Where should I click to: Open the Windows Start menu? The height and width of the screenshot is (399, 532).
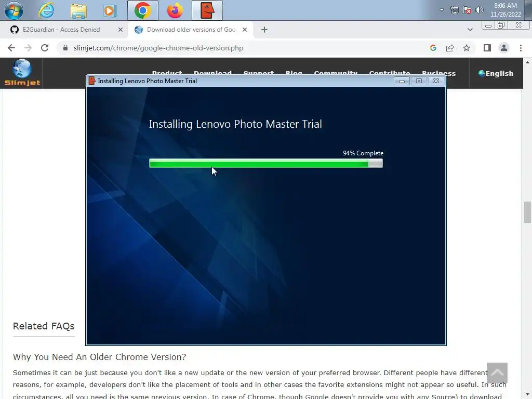click(x=14, y=10)
